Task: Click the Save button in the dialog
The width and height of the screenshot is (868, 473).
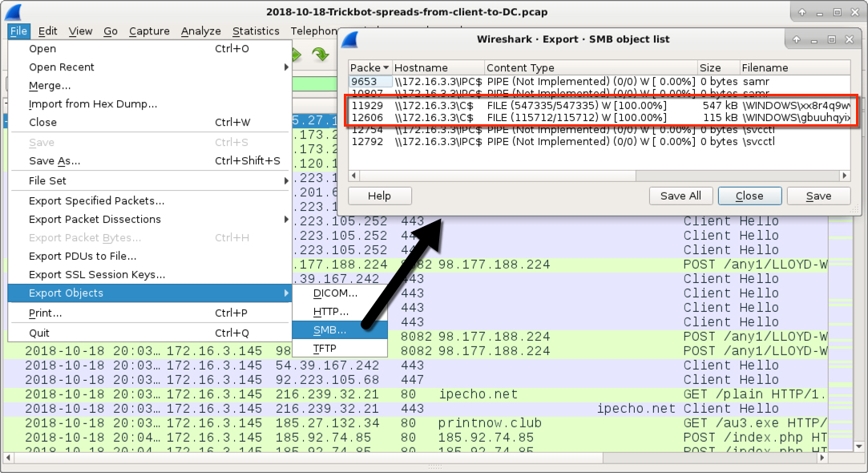Action: click(x=818, y=196)
